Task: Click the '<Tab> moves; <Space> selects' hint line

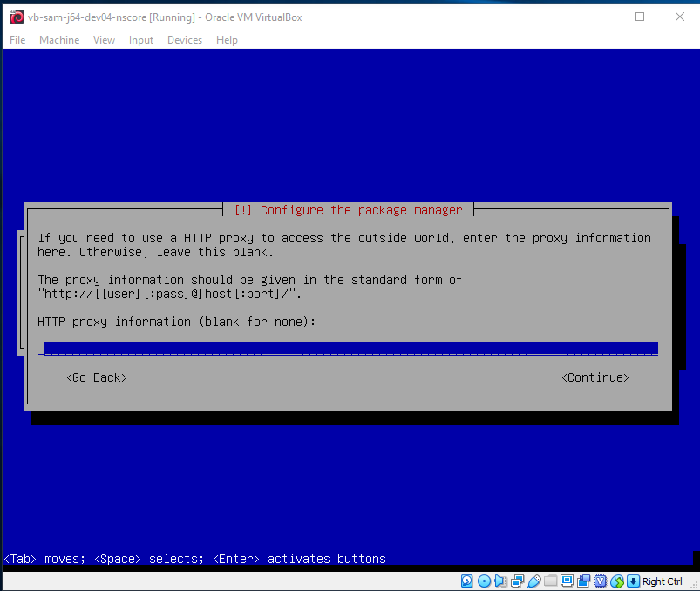Action: (194, 559)
